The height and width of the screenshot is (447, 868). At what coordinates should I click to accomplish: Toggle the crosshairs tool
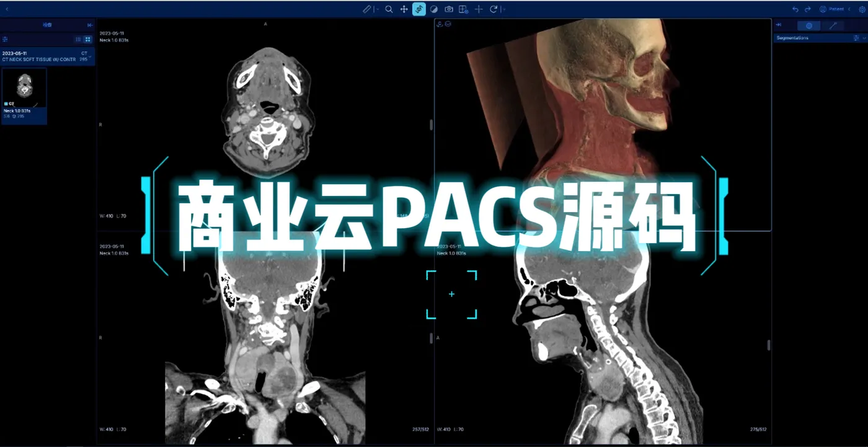pyautogui.click(x=479, y=9)
